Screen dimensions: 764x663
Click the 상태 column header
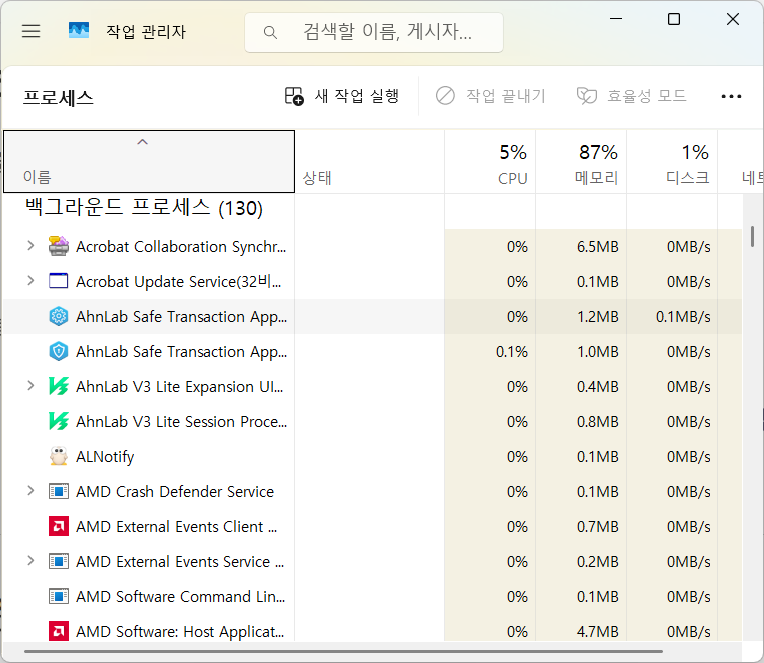369,161
